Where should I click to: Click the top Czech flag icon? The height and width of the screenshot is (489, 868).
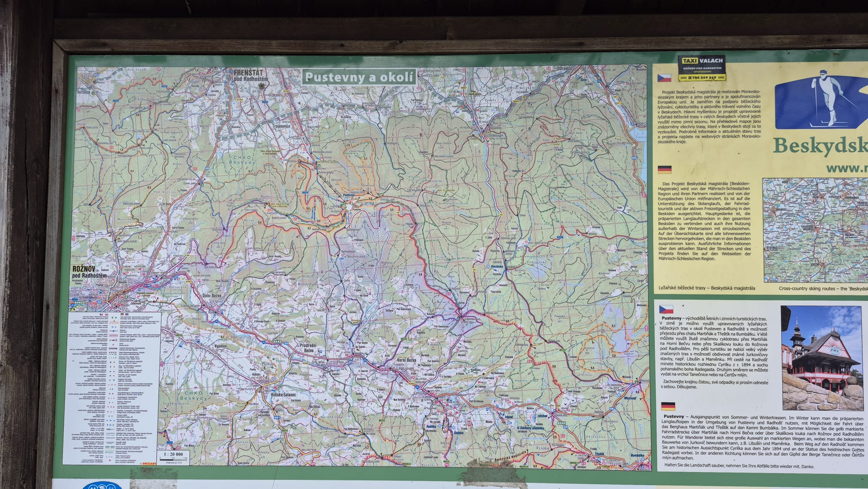tap(664, 78)
